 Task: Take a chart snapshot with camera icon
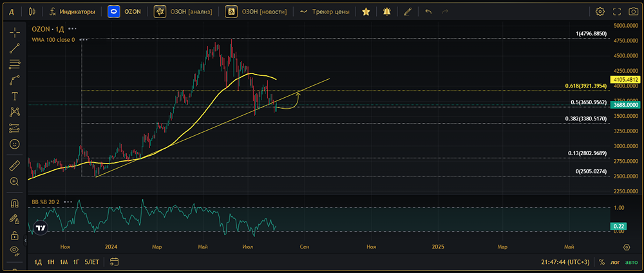coord(633,12)
